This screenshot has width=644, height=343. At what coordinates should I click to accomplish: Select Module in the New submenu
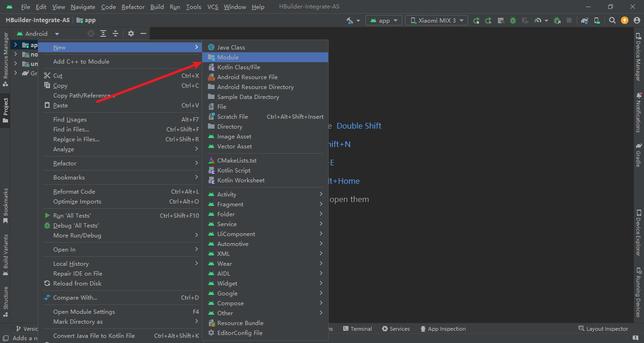click(x=228, y=57)
